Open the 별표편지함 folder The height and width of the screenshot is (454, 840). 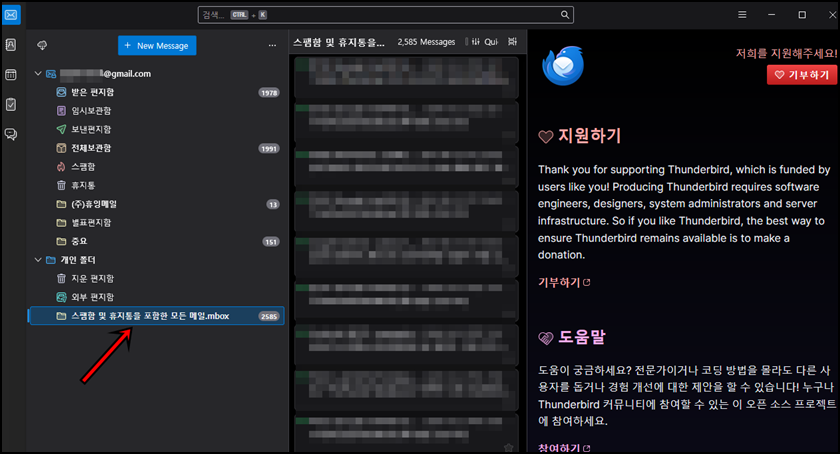click(x=156, y=222)
